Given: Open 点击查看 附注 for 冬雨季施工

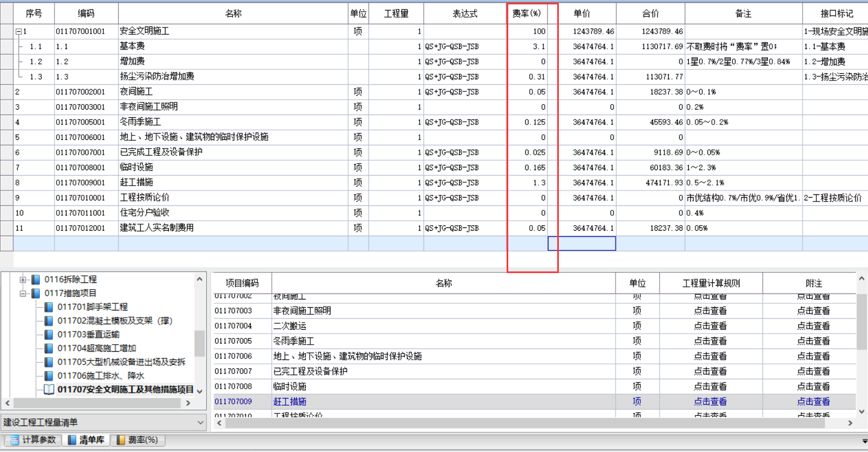Looking at the screenshot, I should 814,341.
